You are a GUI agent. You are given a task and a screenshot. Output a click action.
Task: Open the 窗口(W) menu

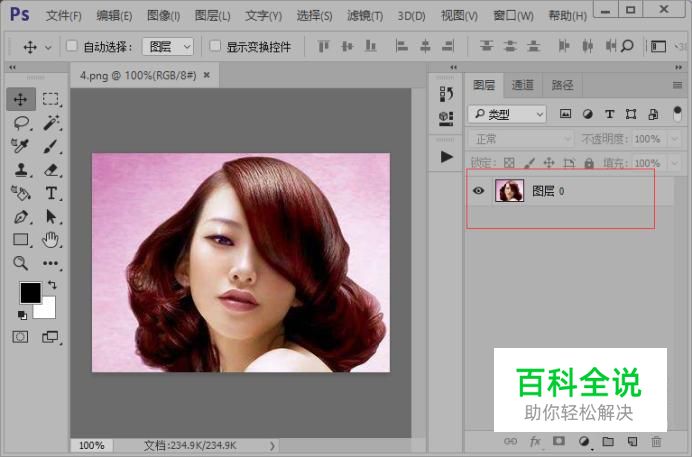point(513,16)
